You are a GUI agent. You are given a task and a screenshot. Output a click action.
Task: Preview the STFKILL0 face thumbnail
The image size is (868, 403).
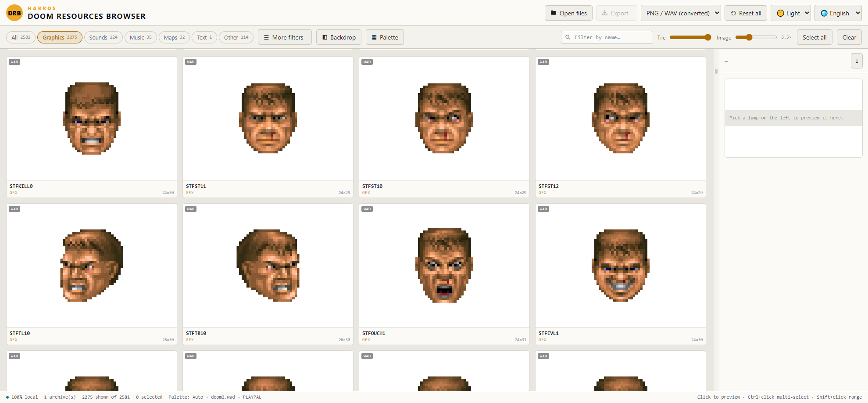coord(92,118)
